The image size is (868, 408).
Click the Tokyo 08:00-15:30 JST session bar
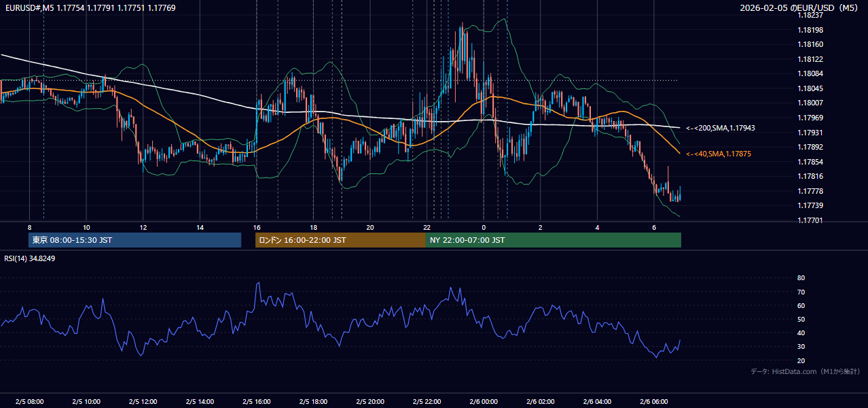pyautogui.click(x=135, y=240)
